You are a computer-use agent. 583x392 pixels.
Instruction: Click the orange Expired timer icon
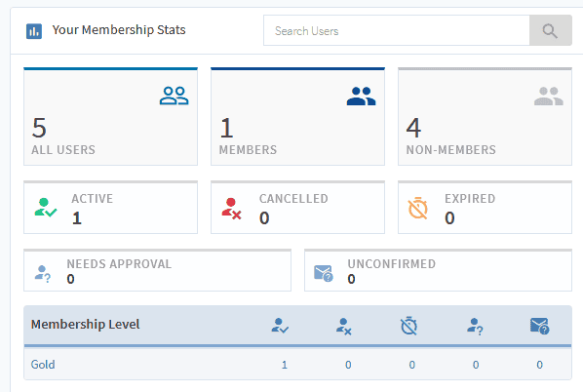pyautogui.click(x=418, y=208)
